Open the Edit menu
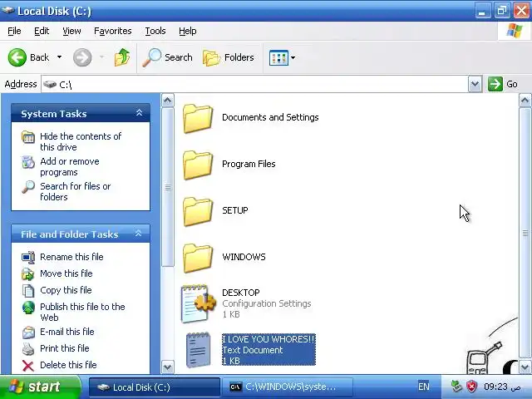532x399 pixels. coord(42,31)
